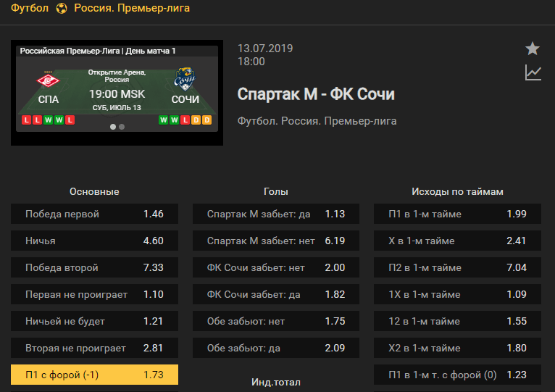Open match statistics chart icon
555x392 pixels.
click(533, 72)
